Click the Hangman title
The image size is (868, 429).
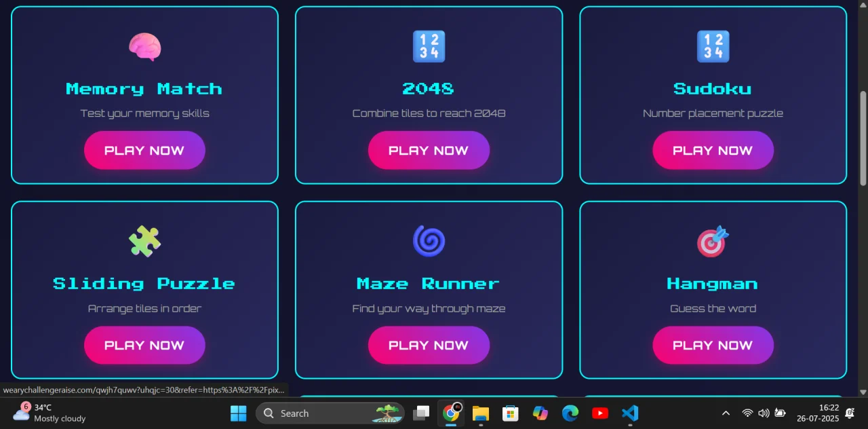(713, 284)
